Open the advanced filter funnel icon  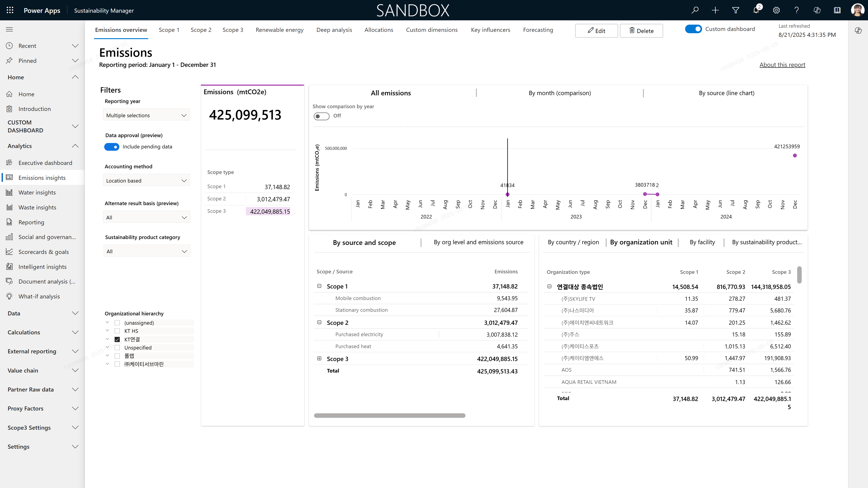(736, 10)
